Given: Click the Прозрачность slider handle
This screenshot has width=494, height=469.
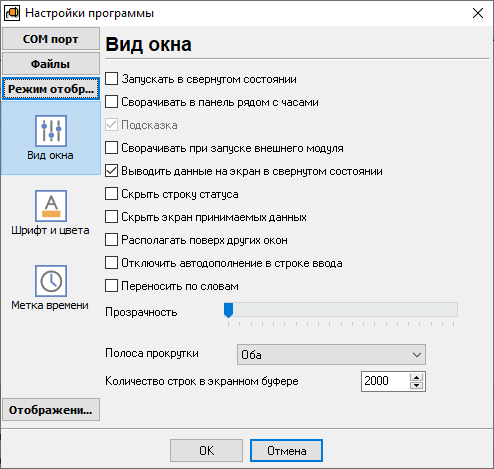Looking at the screenshot, I should [228, 310].
